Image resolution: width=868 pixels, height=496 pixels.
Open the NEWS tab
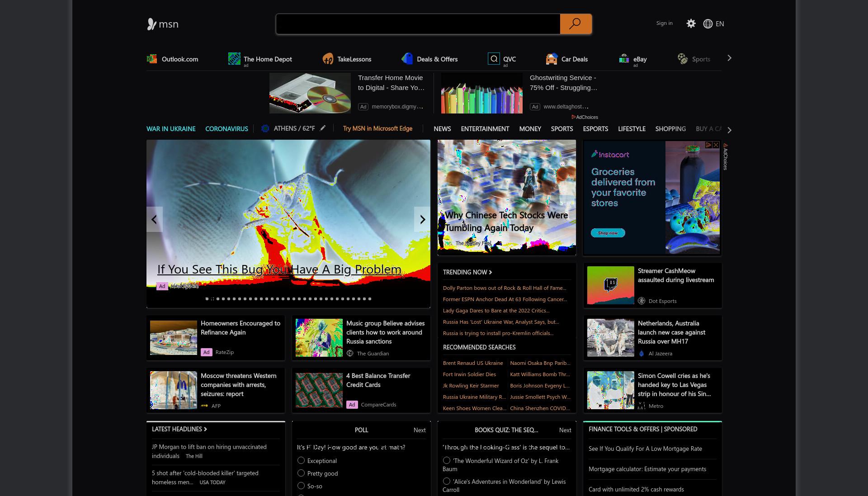point(442,129)
